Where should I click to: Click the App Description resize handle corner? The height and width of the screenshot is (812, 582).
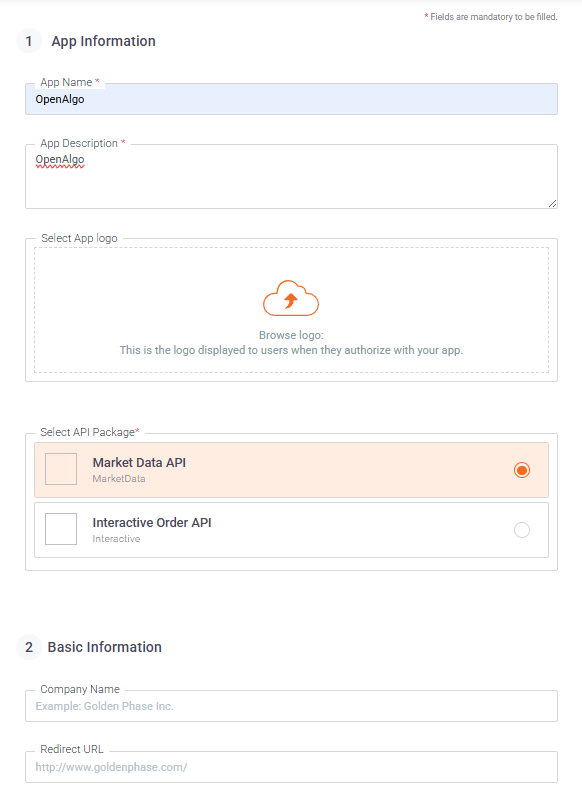tap(552, 204)
